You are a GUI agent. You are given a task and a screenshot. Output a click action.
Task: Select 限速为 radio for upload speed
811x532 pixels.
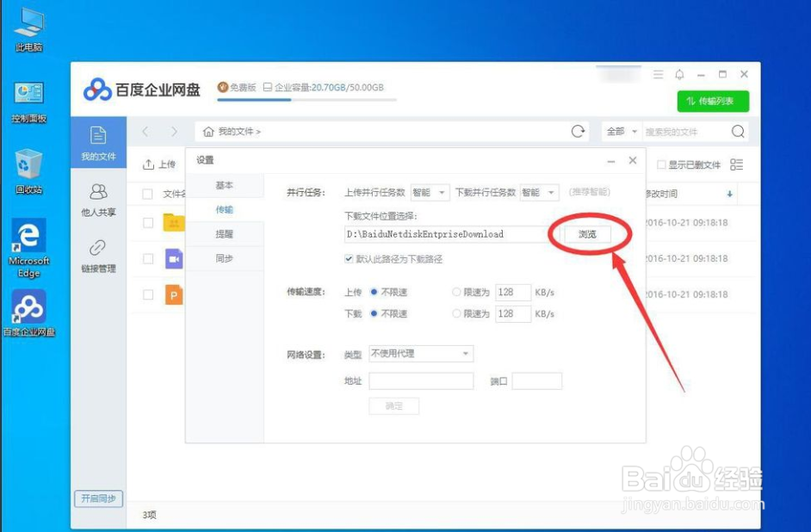pyautogui.click(x=456, y=292)
